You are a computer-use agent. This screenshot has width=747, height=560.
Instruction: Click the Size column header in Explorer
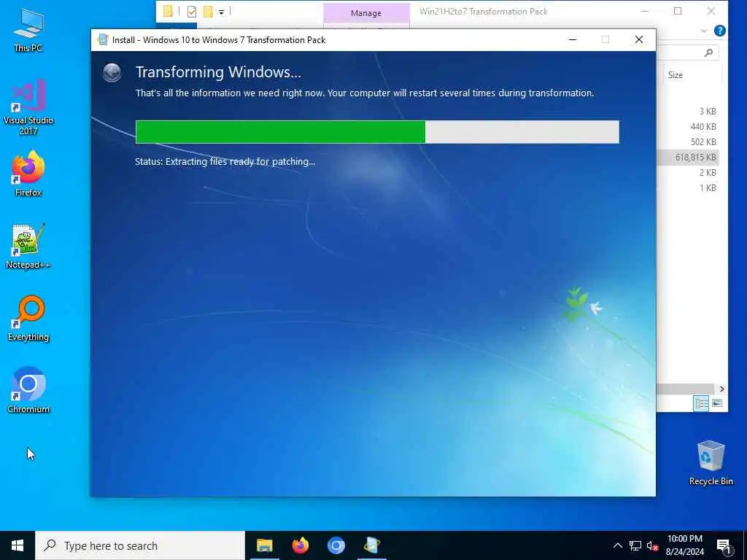(x=675, y=75)
